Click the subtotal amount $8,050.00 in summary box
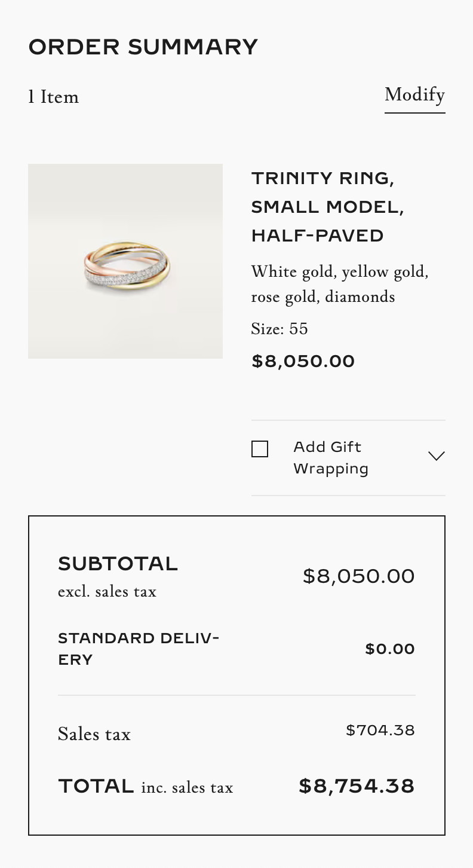473x868 pixels. [358, 576]
